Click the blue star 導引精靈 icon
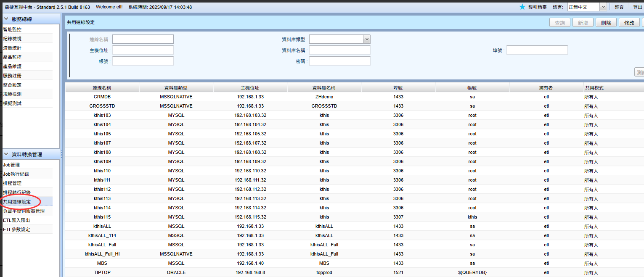Viewport: 644px width, 277px height. tap(522, 7)
